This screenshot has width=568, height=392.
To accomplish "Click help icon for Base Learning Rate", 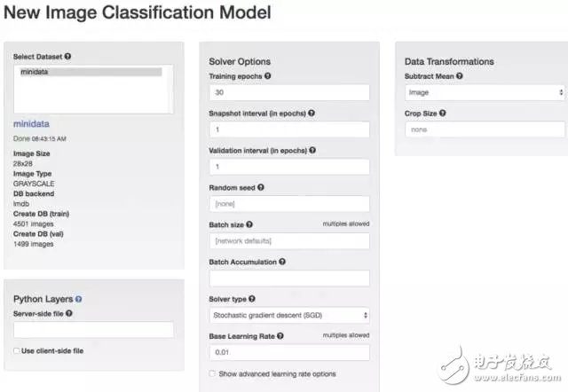I will click(x=280, y=337).
